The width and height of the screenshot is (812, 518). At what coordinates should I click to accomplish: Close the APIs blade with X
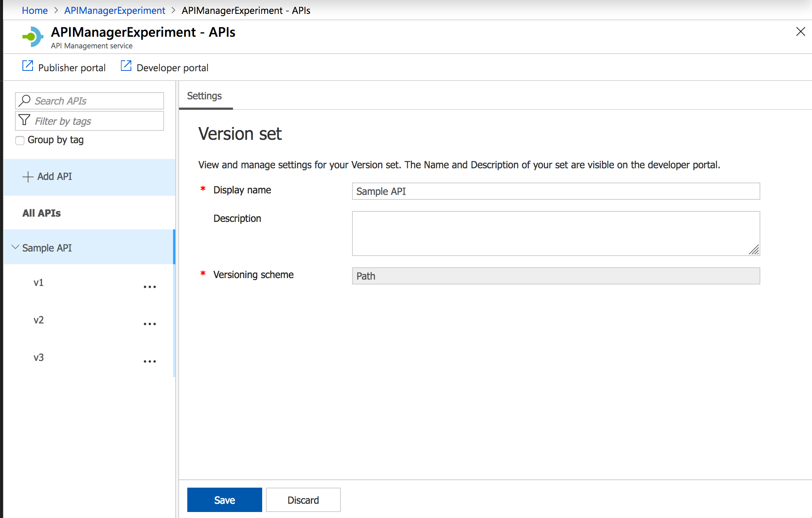pos(800,31)
